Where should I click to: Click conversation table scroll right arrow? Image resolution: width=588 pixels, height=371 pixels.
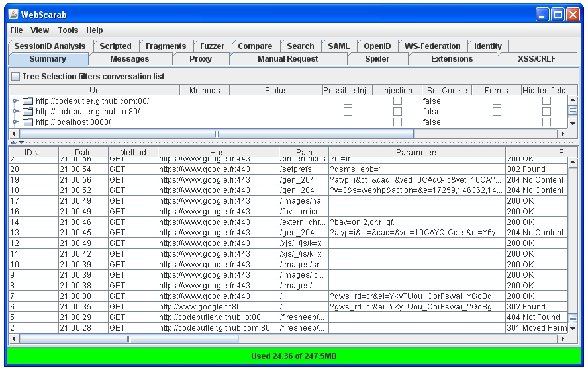click(x=563, y=339)
